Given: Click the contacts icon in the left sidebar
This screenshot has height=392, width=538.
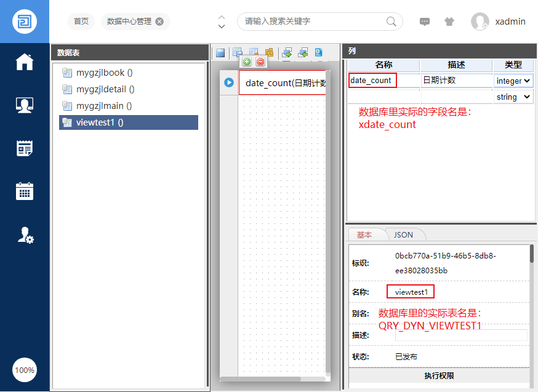Looking at the screenshot, I should click(x=25, y=105).
